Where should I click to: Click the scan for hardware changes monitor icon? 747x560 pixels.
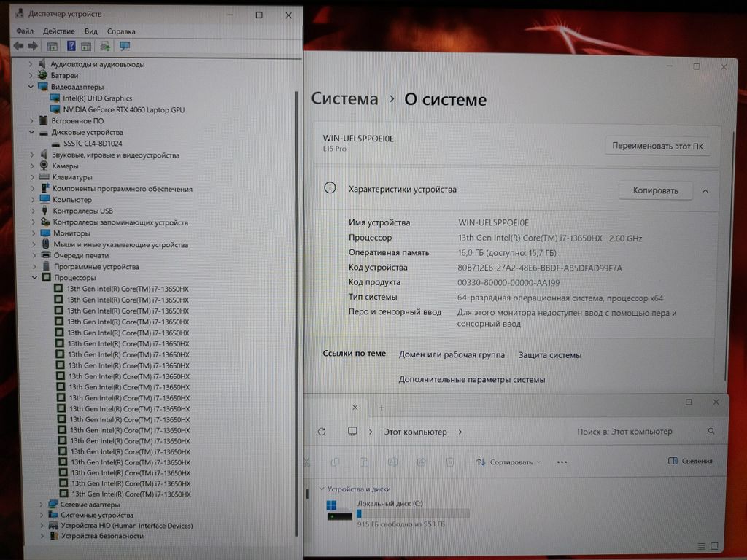(x=125, y=46)
